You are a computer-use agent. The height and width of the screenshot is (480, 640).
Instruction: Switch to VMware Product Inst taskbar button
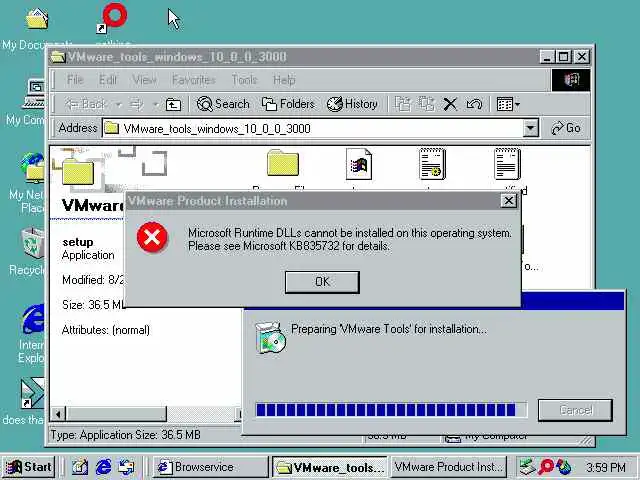click(x=449, y=467)
